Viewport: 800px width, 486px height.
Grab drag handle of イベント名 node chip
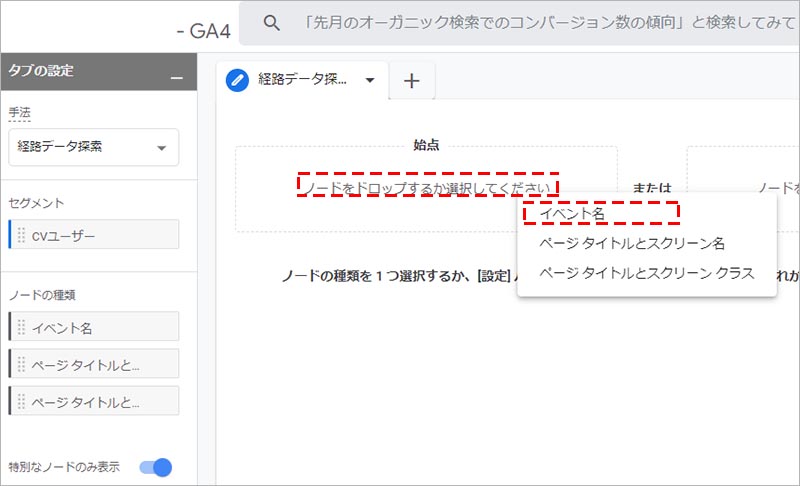tap(21, 327)
